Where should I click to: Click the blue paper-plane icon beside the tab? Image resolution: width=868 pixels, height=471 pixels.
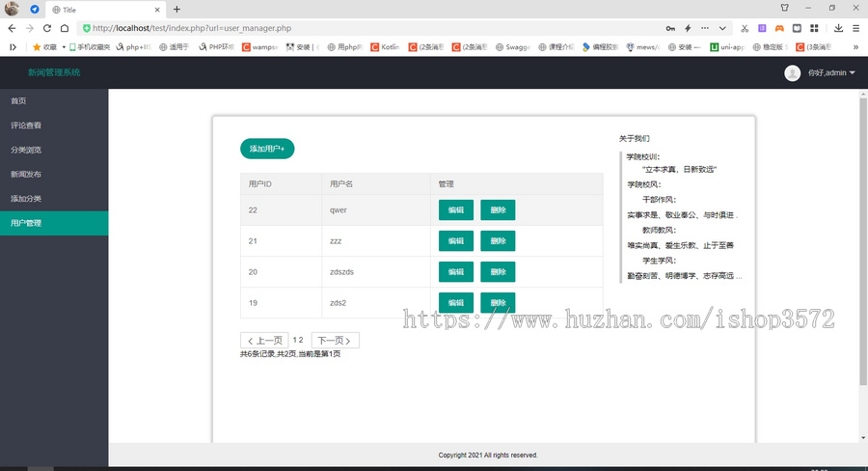(35, 10)
